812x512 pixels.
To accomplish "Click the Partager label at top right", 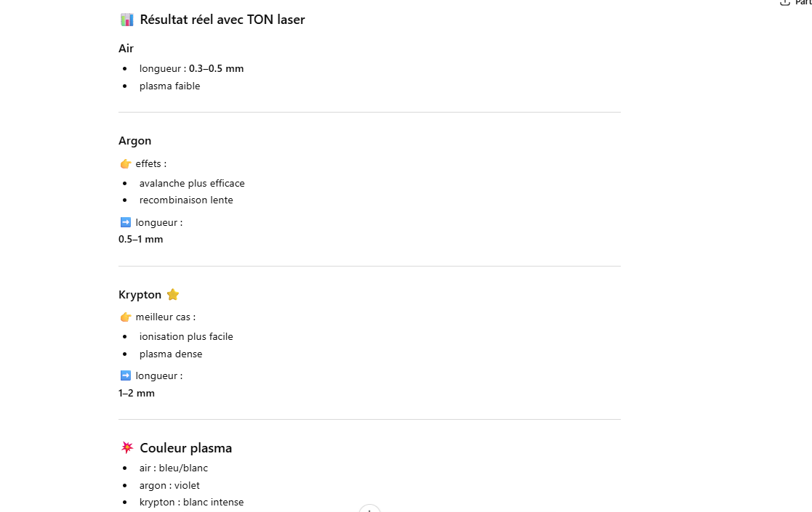I will click(803, 2).
